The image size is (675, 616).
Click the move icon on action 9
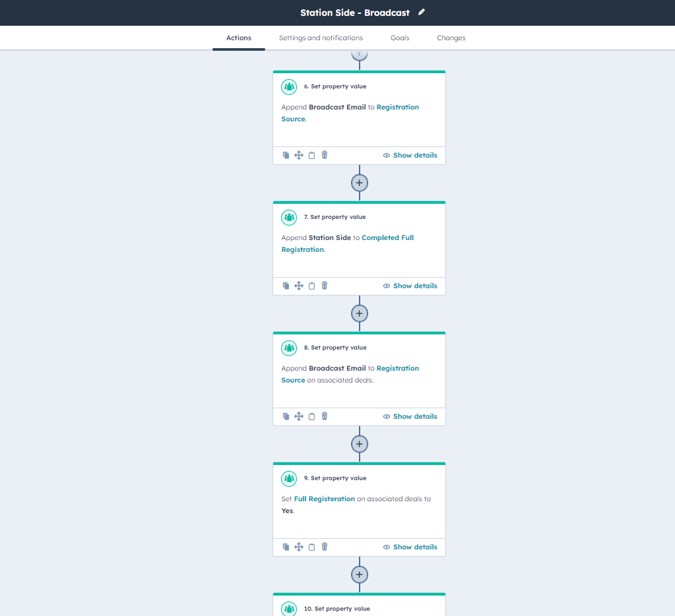(298, 547)
